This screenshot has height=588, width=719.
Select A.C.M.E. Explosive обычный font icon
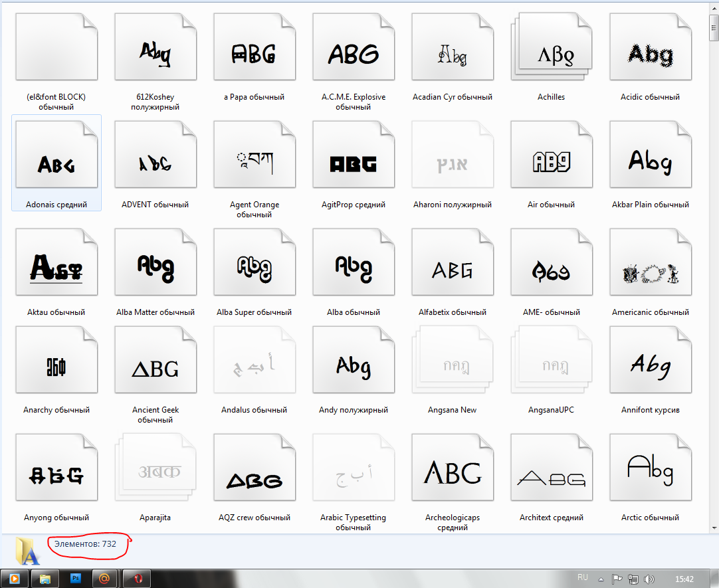354,47
